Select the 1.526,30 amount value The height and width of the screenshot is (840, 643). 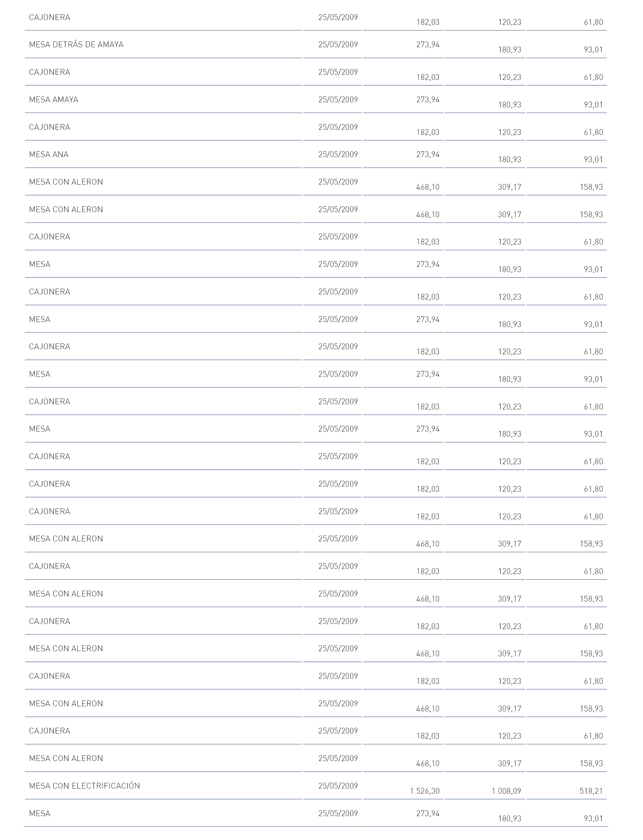(x=425, y=791)
